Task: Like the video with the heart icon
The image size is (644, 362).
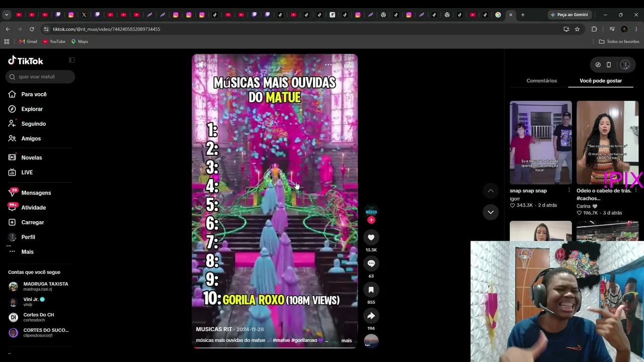Action: 371,237
